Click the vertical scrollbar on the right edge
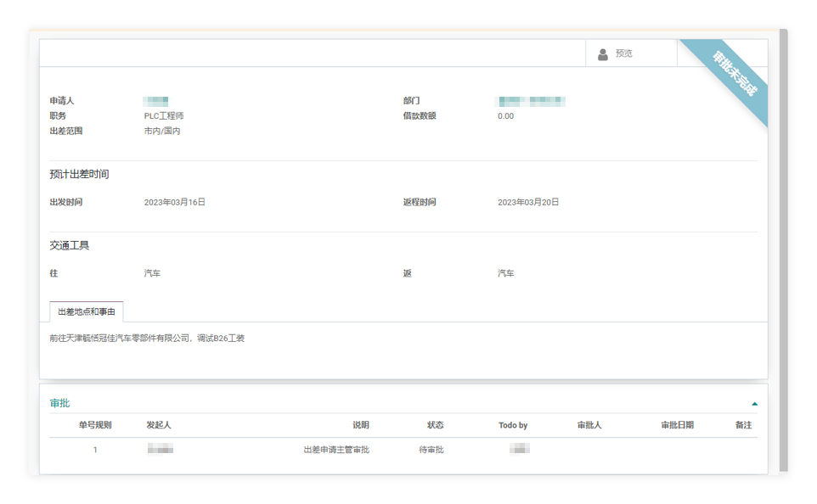Image resolution: width=817 pixels, height=504 pixels. point(783,255)
